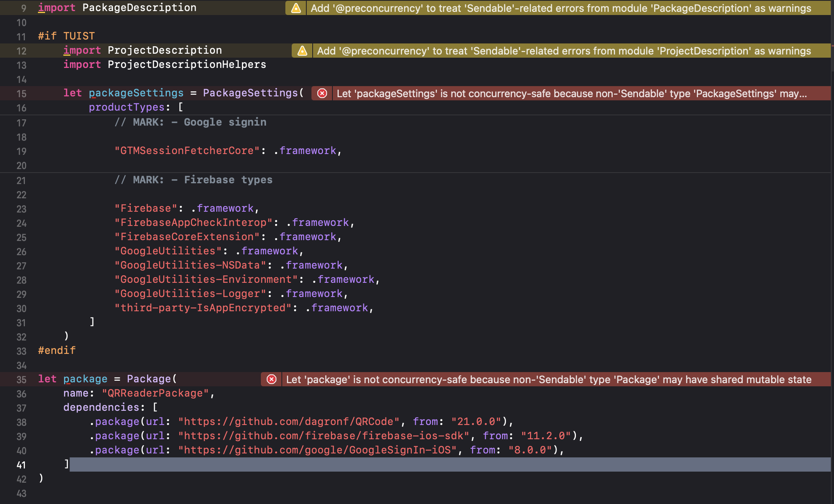The height and width of the screenshot is (504, 834).
Task: Click the "GoogleUtilities" string on line 26
Action: [168, 251]
